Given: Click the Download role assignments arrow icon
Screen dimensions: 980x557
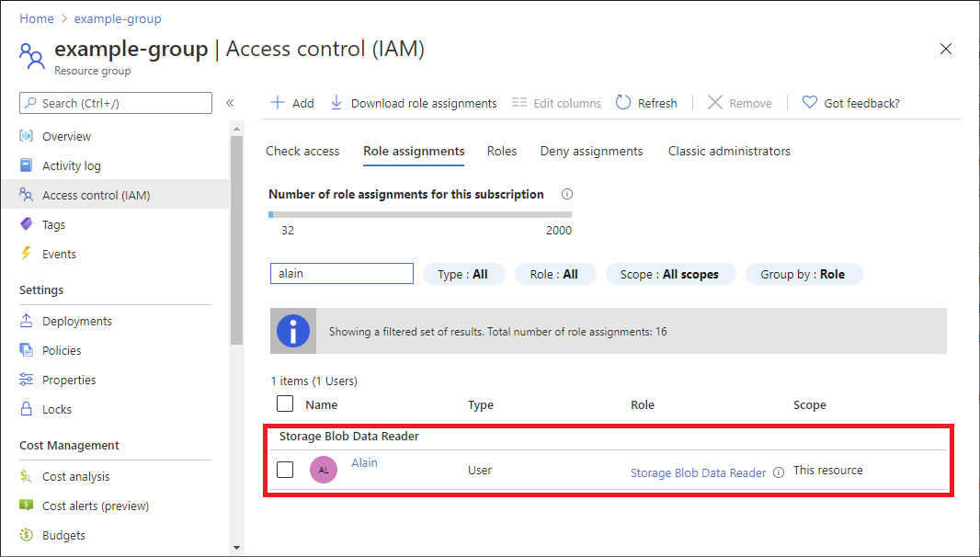Looking at the screenshot, I should click(336, 103).
